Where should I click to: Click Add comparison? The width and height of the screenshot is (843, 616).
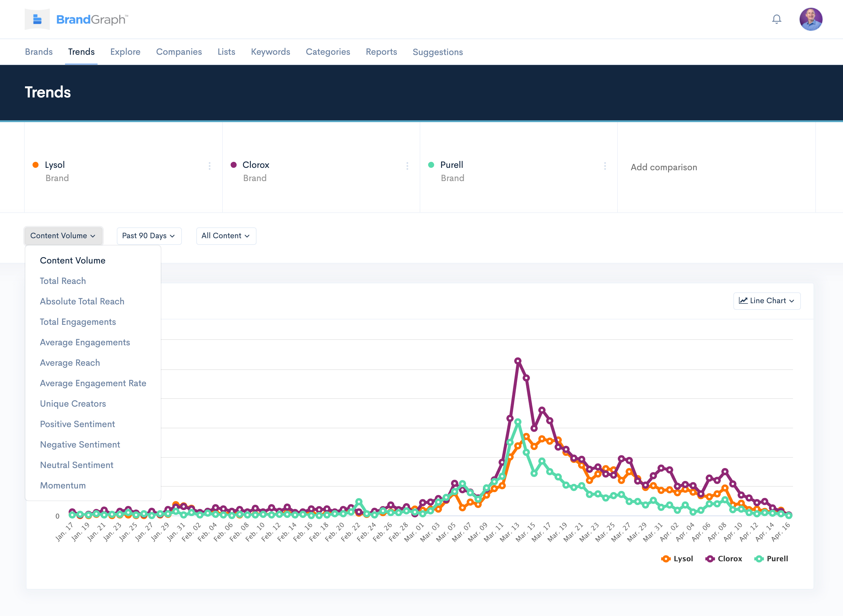pos(664,167)
